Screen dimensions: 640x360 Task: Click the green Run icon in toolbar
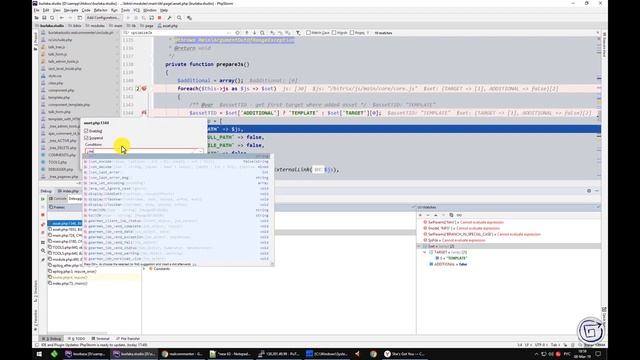[128, 18]
